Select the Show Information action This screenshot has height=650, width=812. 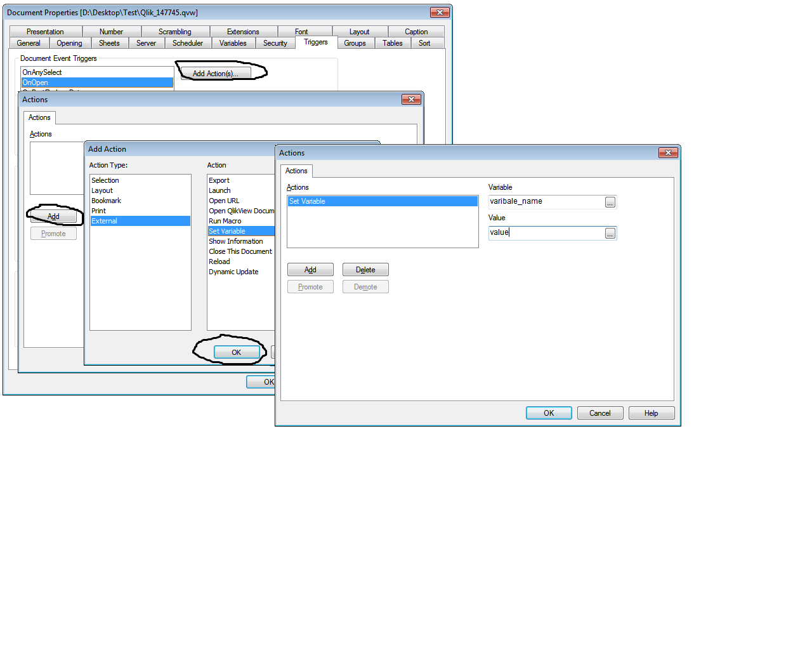(x=241, y=241)
